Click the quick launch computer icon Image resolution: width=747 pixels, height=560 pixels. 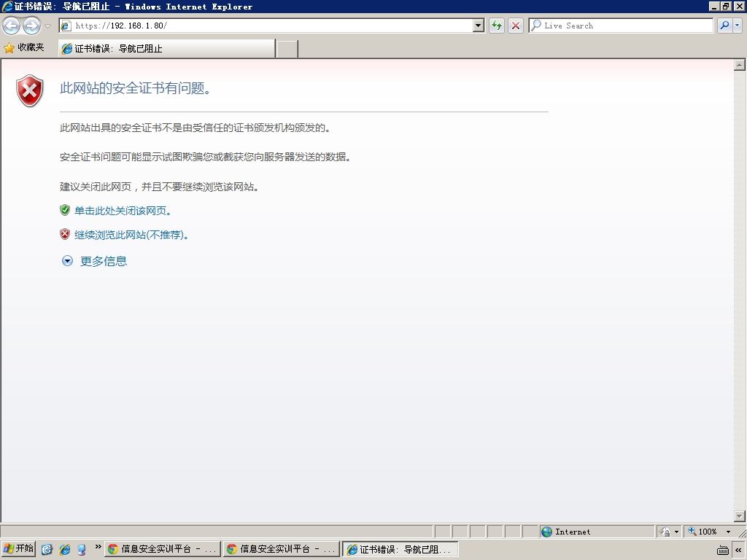point(82,549)
